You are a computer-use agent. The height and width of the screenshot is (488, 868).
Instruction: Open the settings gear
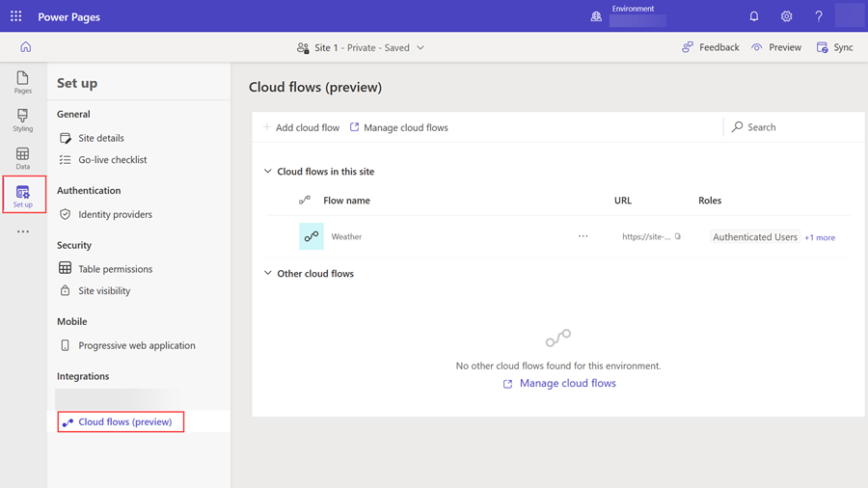[x=786, y=16]
